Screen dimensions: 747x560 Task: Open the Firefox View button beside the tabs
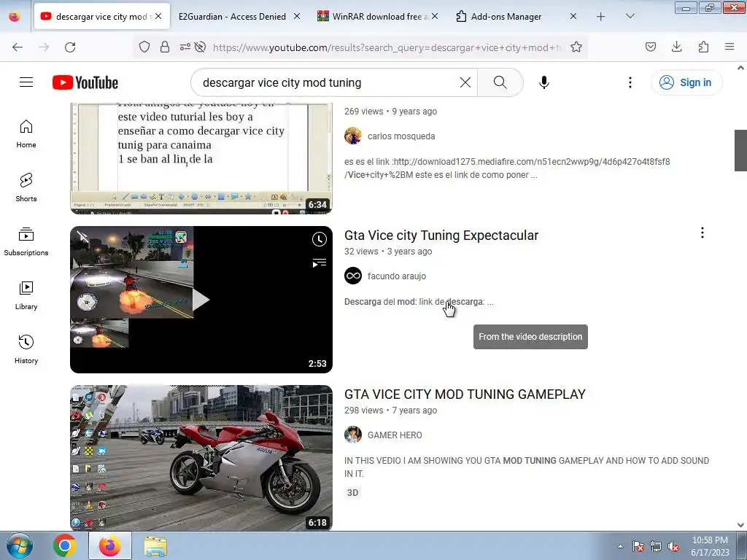point(15,16)
